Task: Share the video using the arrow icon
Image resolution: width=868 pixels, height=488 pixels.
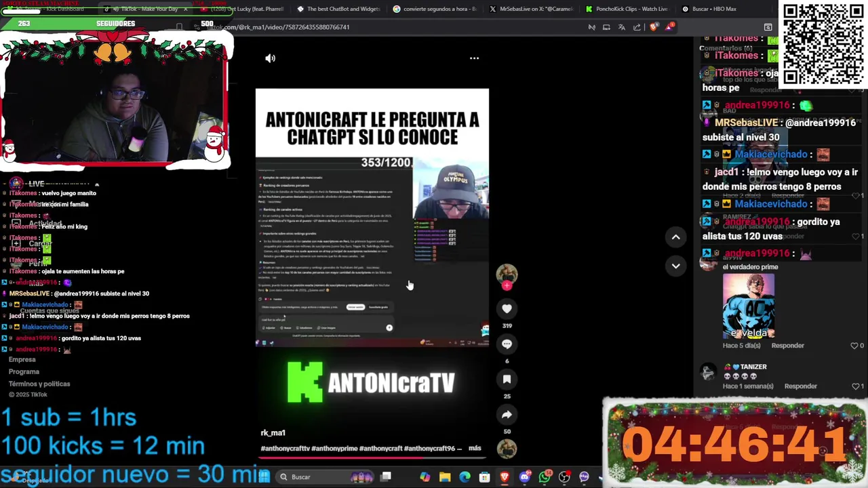Action: 507,414
